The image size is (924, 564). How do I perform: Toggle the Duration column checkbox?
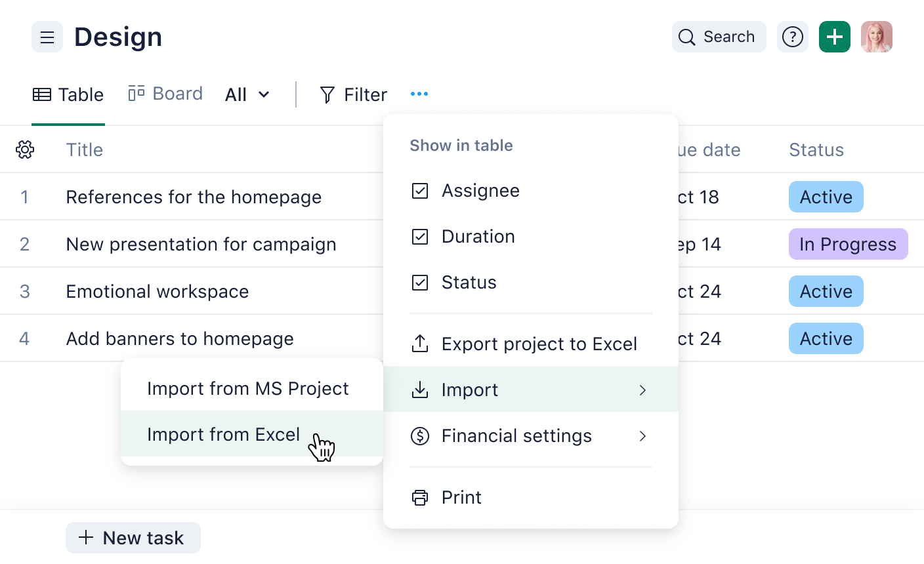(420, 237)
